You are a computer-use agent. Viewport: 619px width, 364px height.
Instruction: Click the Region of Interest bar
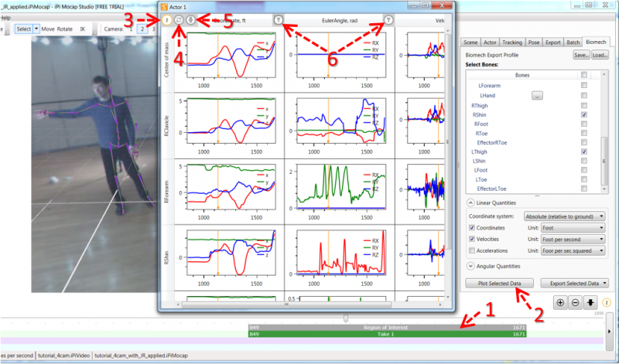coord(387,328)
